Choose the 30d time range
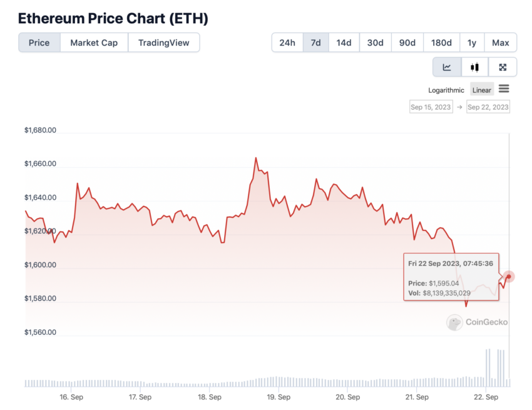 point(376,43)
